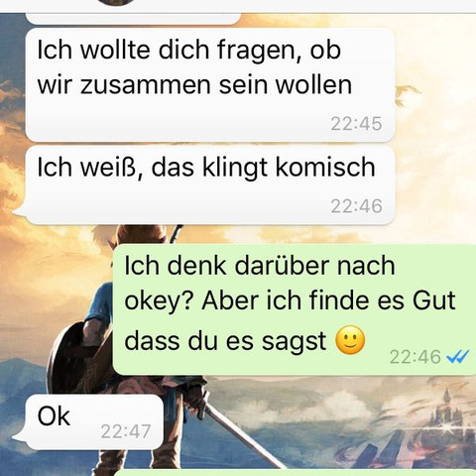Tap the chat header bar at top
The height and width of the screenshot is (476, 476).
coord(238,6)
